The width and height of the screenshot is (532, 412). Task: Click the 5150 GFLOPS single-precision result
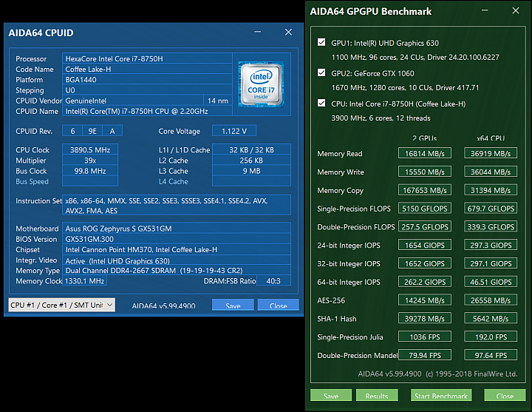click(425, 208)
